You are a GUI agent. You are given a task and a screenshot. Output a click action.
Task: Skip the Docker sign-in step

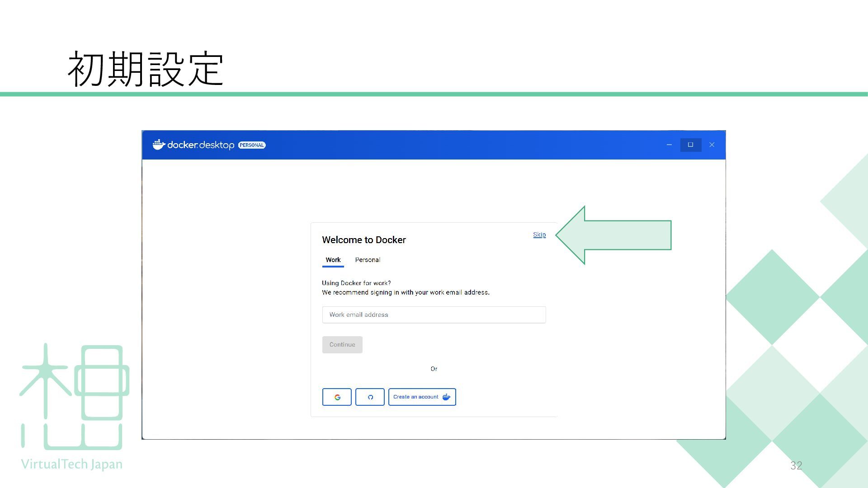tap(539, 235)
